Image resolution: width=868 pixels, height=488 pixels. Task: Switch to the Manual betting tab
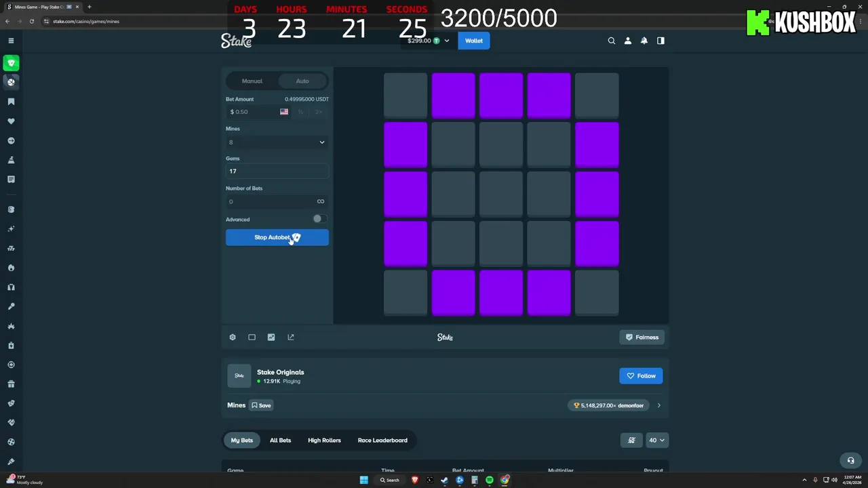pyautogui.click(x=252, y=81)
